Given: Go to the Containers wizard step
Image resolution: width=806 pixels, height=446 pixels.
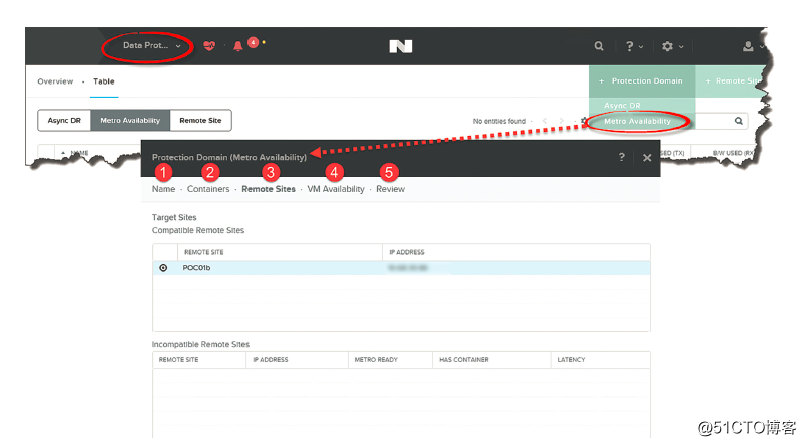Looking at the screenshot, I should click(x=208, y=189).
